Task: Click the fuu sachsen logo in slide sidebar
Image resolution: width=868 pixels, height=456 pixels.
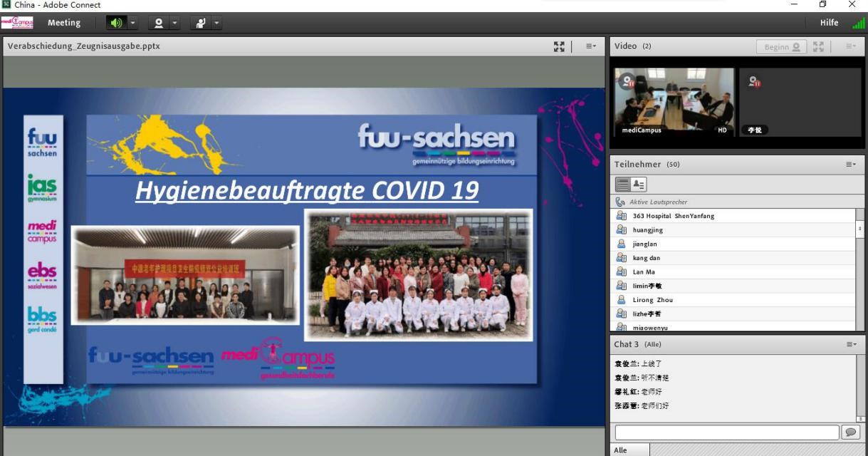Action: [42, 143]
